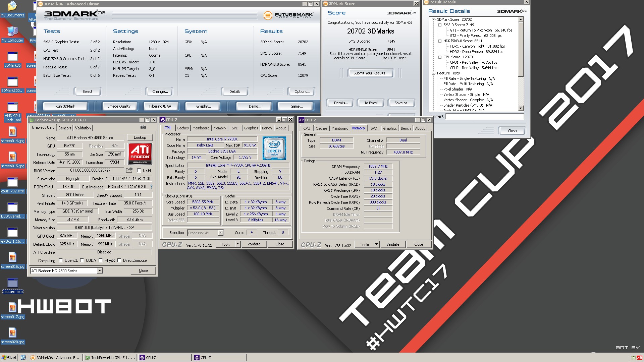Click the Result Details tree scrollbar up arrow
The image size is (644, 362).
point(521,20)
